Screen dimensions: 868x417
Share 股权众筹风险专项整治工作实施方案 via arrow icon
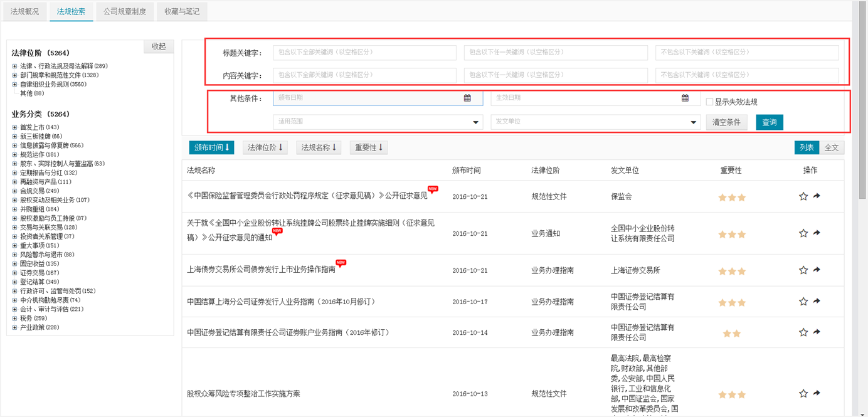pos(817,394)
